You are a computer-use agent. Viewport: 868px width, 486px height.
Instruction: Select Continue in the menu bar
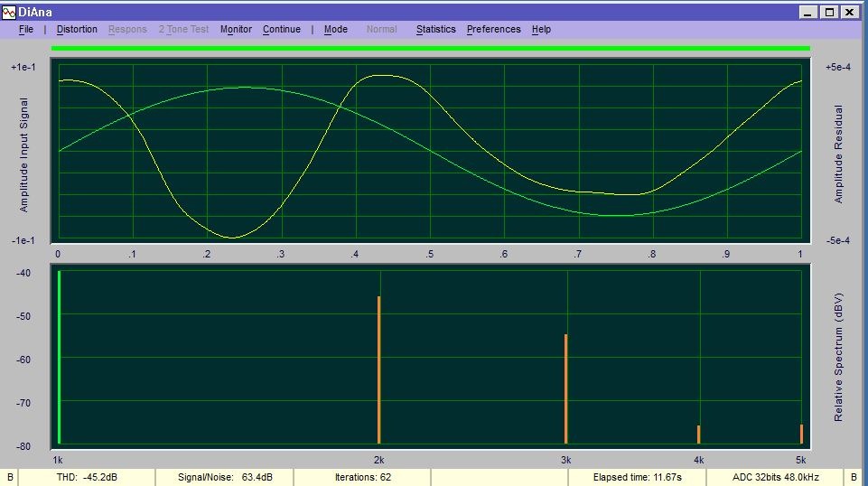(282, 29)
